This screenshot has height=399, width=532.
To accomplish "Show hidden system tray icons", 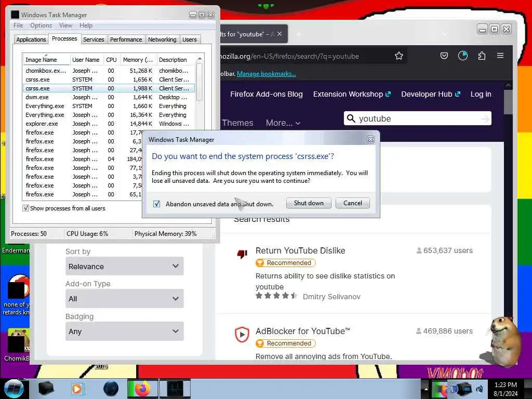I will point(426,389).
